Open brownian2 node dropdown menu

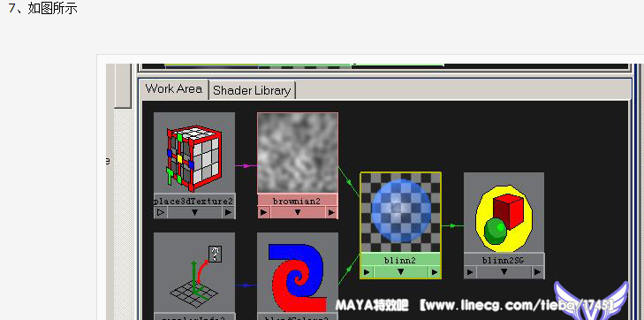[298, 212]
